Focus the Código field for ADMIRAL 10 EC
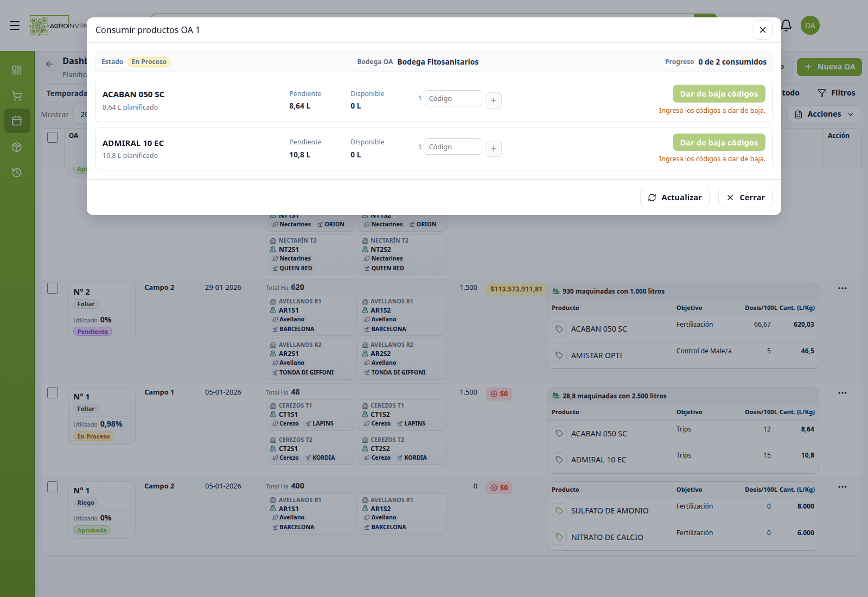This screenshot has height=597, width=868. coord(453,147)
